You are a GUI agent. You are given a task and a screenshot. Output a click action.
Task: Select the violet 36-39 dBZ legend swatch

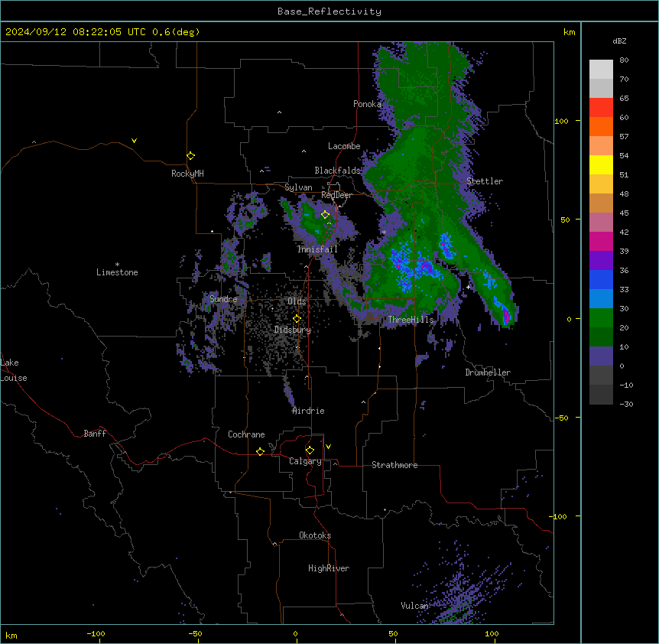pyautogui.click(x=601, y=261)
